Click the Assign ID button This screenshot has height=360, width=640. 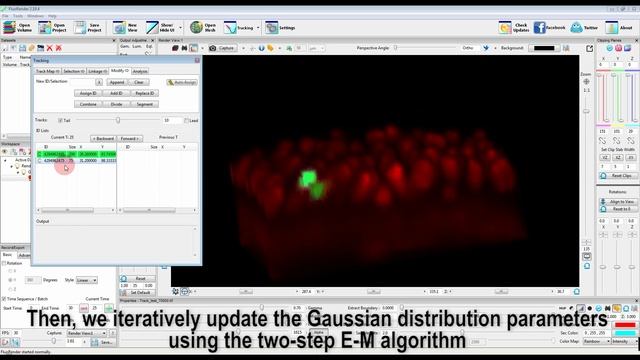(88, 93)
